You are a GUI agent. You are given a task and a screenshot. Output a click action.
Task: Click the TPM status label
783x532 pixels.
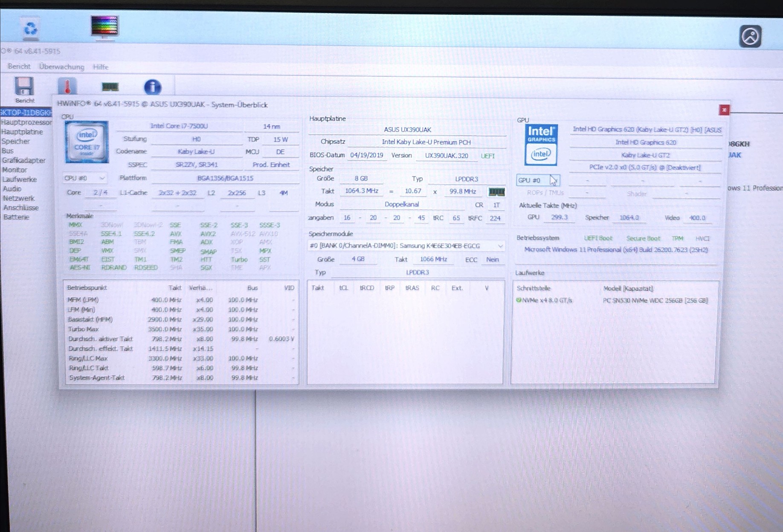[678, 238]
